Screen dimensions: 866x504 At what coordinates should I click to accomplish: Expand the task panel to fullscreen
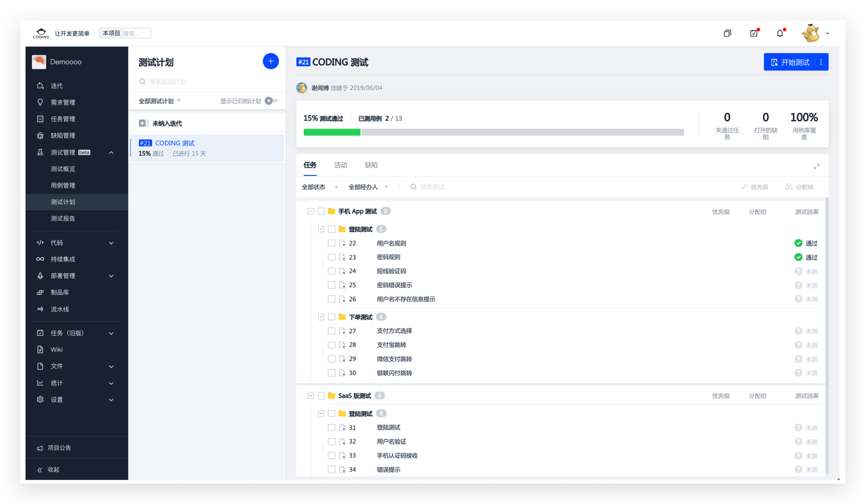(x=816, y=166)
